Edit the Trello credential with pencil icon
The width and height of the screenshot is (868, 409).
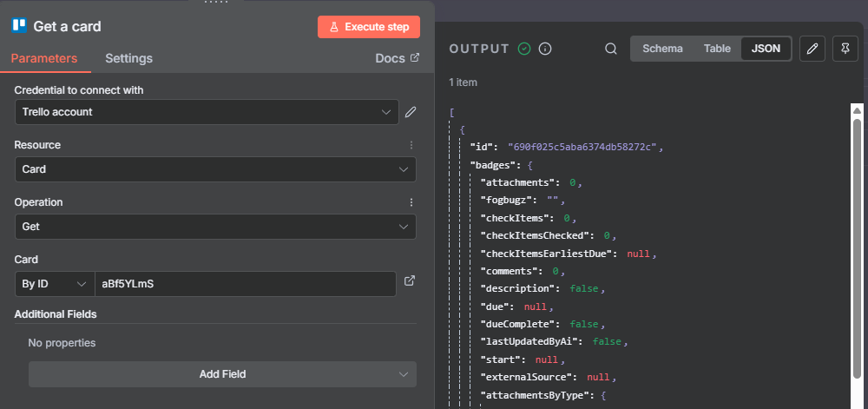coord(411,112)
